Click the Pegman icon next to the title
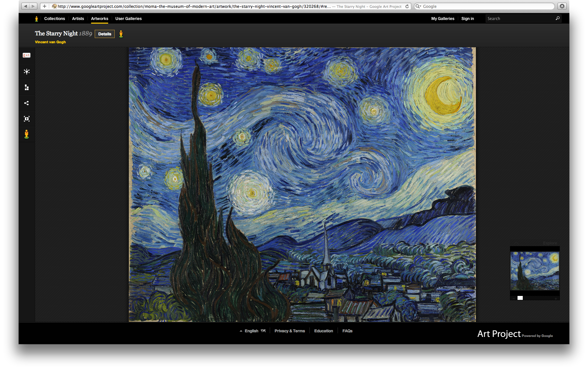This screenshot has width=588, height=370. tap(121, 34)
